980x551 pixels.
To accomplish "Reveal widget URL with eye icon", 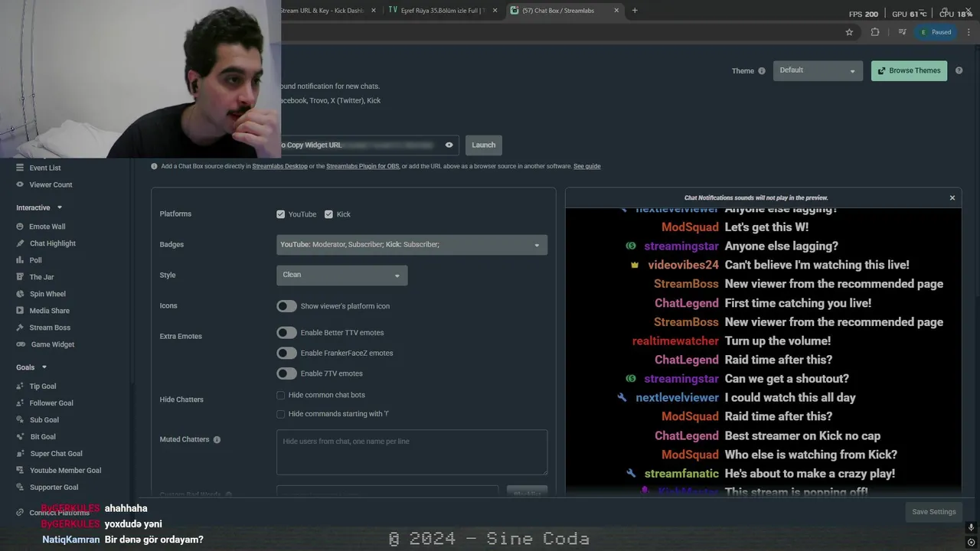I will coord(449,145).
